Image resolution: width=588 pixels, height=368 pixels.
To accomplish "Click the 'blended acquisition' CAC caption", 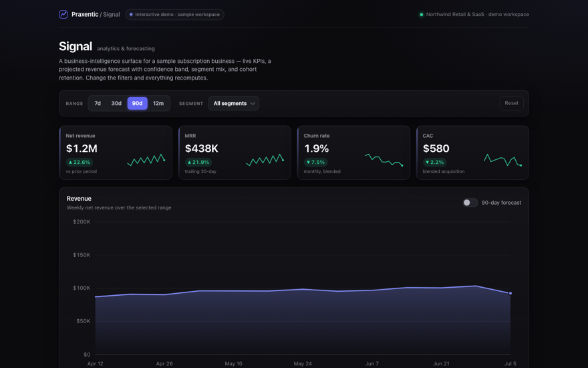I will click(x=444, y=171).
